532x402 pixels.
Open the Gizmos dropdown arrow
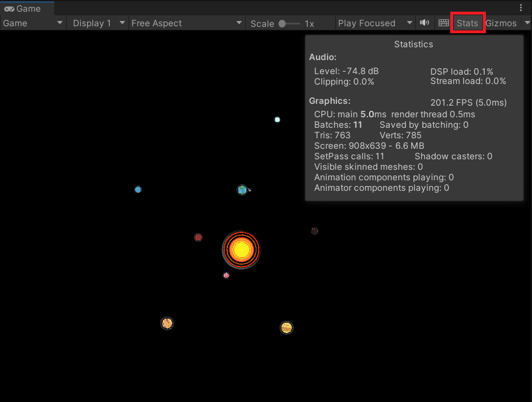tap(526, 23)
